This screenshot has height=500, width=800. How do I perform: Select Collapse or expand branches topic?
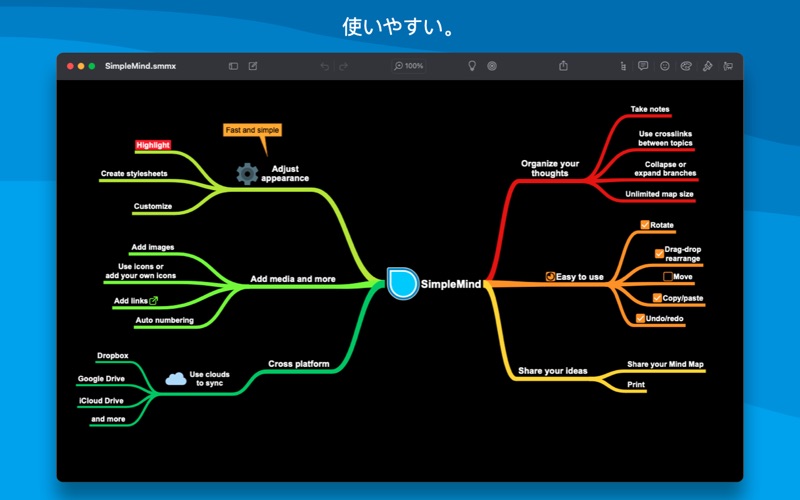pos(665,169)
